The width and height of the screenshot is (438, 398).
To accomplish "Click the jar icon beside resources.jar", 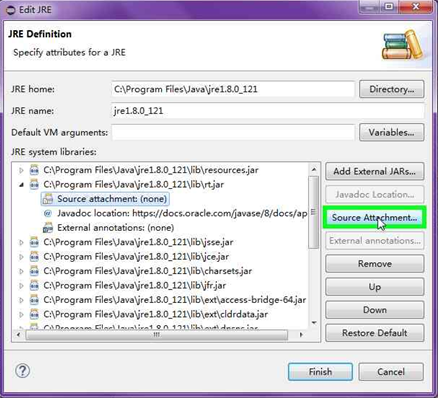I will point(34,170).
